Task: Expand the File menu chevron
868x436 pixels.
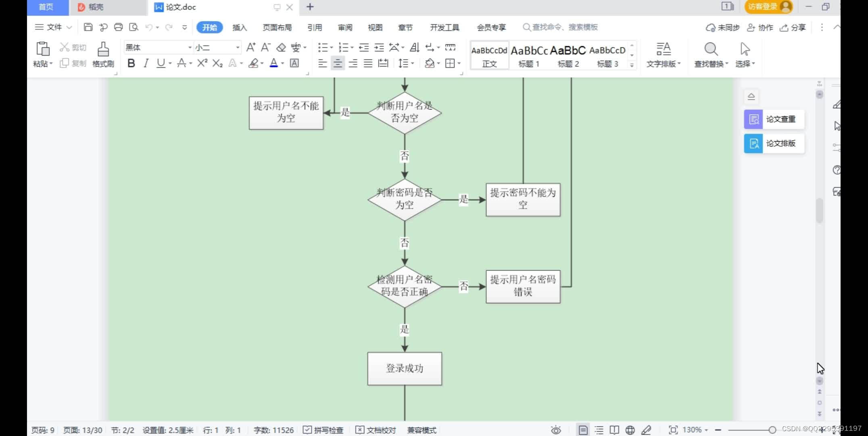Action: (x=69, y=27)
